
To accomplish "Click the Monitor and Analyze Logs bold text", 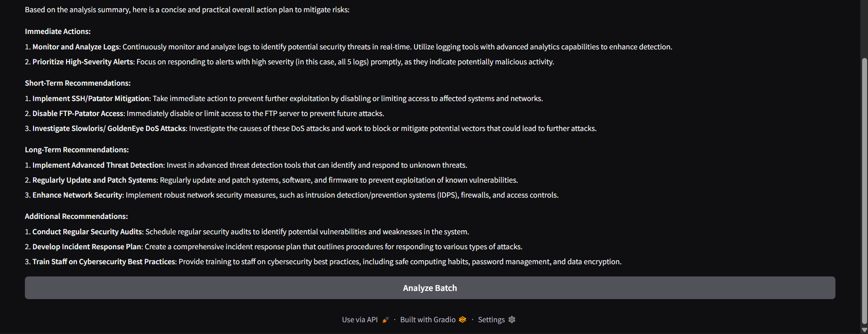I will [76, 47].
